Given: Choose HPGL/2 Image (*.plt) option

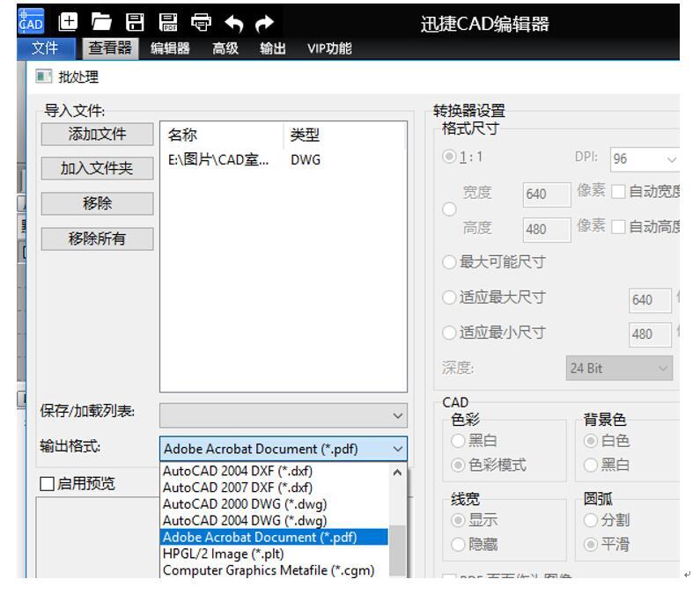Looking at the screenshot, I should click(274, 554).
